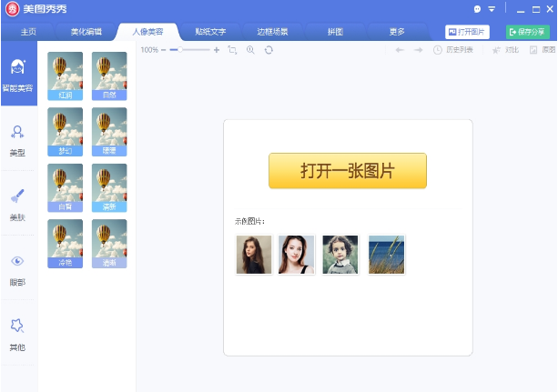Open the title bar dropdown menu

click(492, 10)
